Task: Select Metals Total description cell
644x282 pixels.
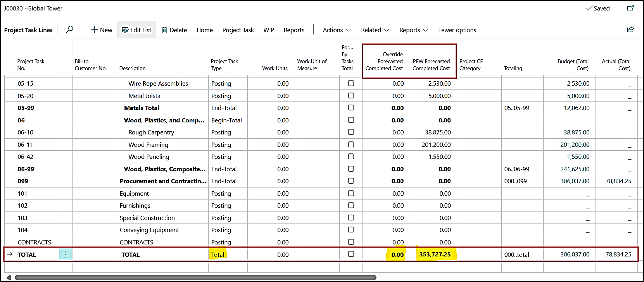Action: pyautogui.click(x=142, y=108)
